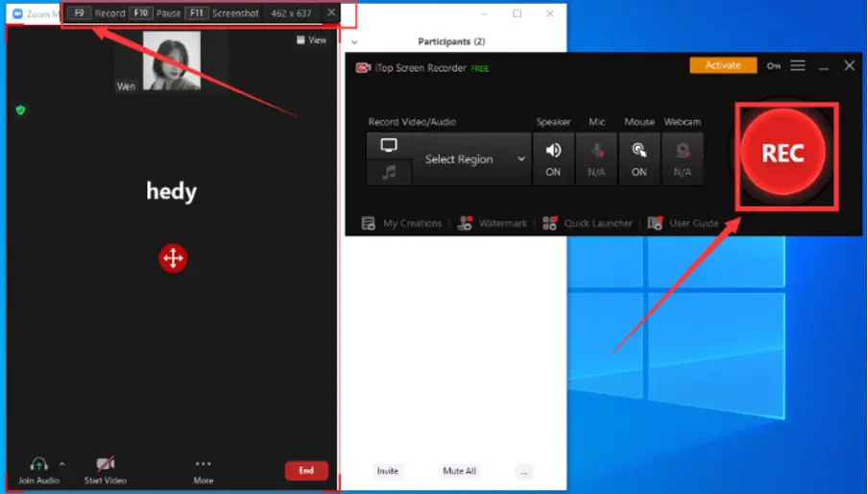
Task: Start recording with the red REC button
Action: (x=783, y=154)
